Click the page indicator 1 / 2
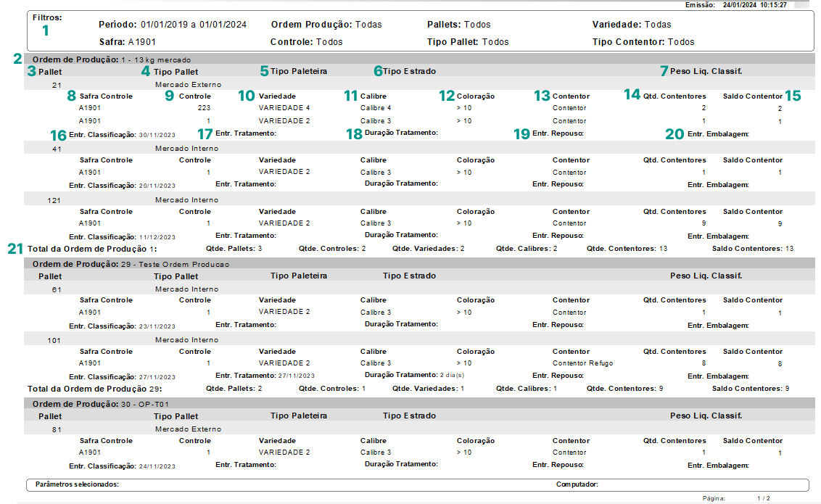Viewport: 821px width, 504px height. pyautogui.click(x=764, y=499)
